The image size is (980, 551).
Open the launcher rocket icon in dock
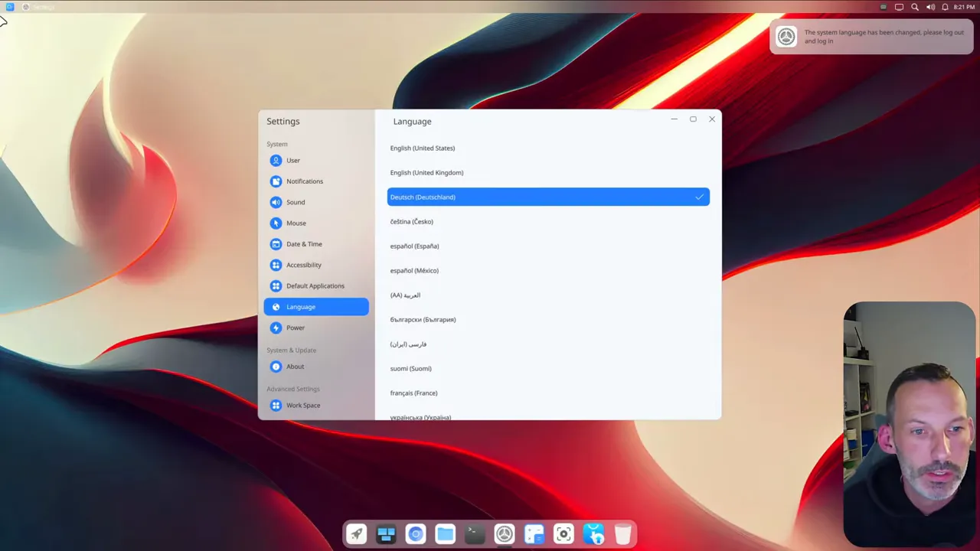click(x=356, y=534)
